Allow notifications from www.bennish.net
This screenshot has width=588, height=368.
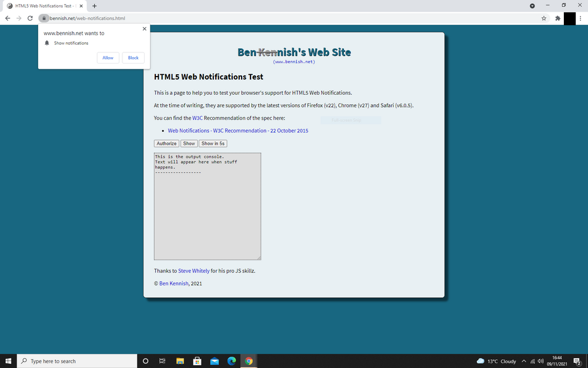(108, 58)
